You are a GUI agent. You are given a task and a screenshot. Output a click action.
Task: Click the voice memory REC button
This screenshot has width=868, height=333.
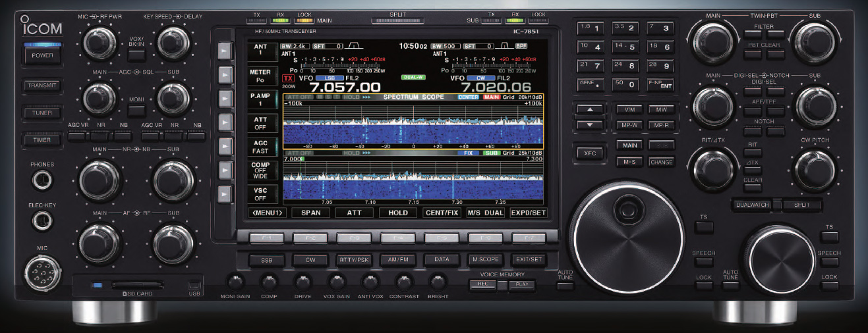click(482, 284)
